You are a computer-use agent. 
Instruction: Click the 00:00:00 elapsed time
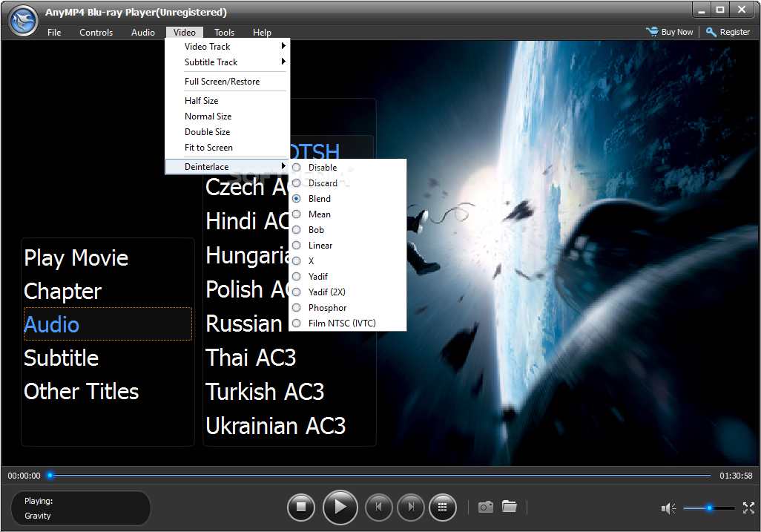24,476
